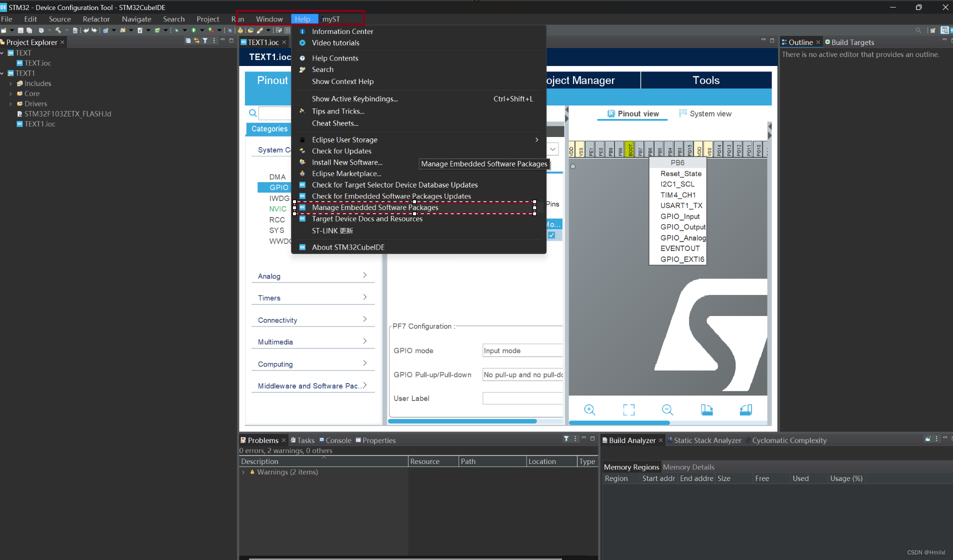Toggle the blue checkbox in the GPIO panel
This screenshot has width=953, height=560.
coord(551,235)
